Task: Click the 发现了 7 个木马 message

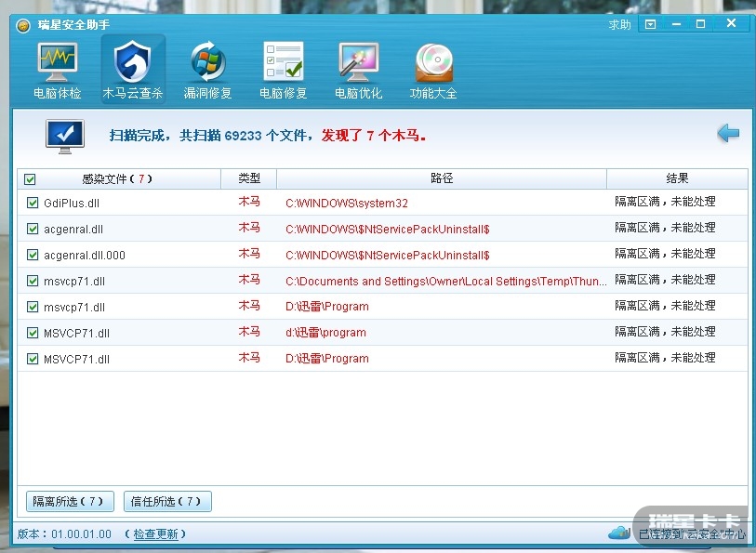Action: click(x=374, y=136)
